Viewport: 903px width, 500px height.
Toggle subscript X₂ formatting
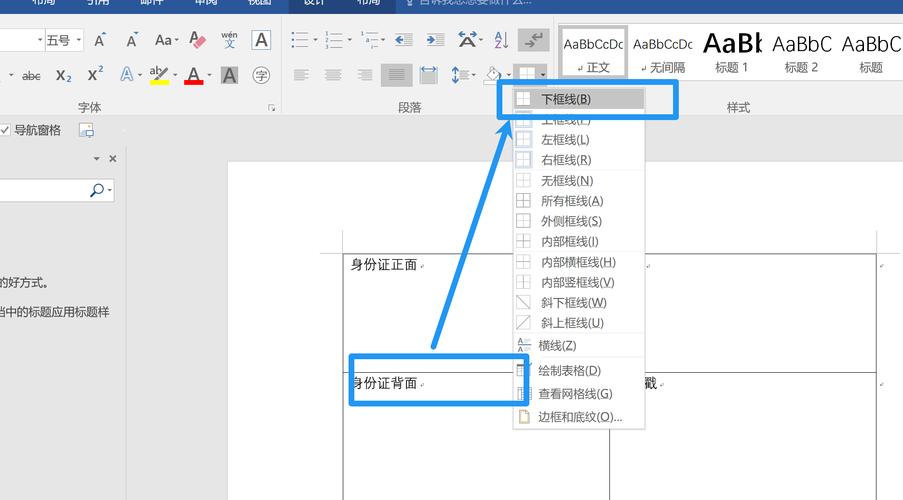point(64,75)
